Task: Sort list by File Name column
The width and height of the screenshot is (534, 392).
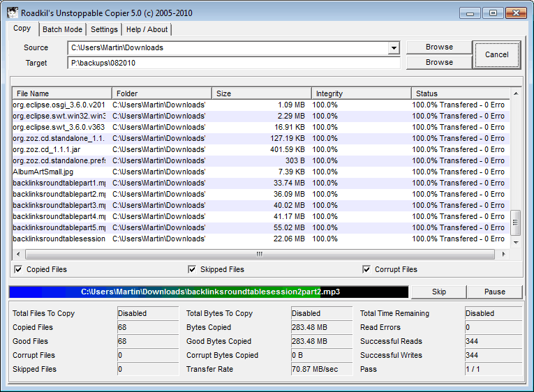Action: (x=62, y=93)
